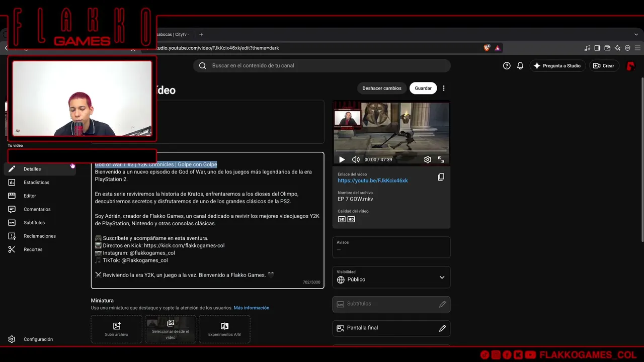
Task: Copy the video link
Action: point(441,177)
